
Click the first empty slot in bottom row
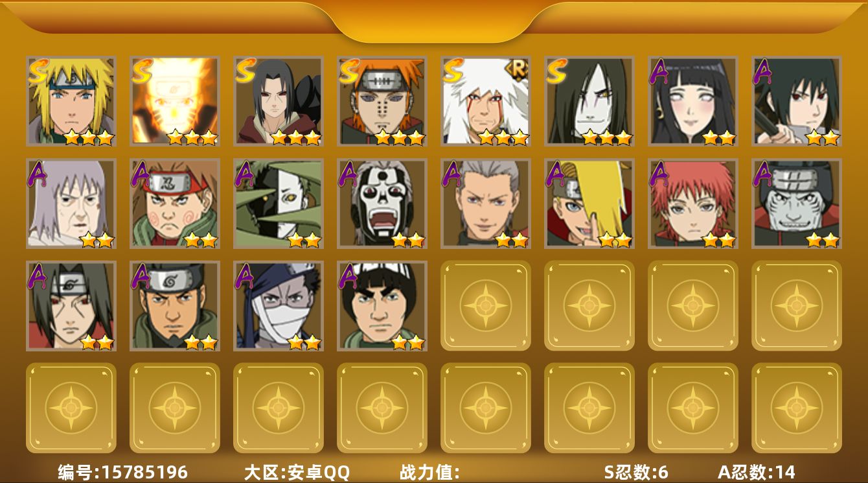pos(71,408)
